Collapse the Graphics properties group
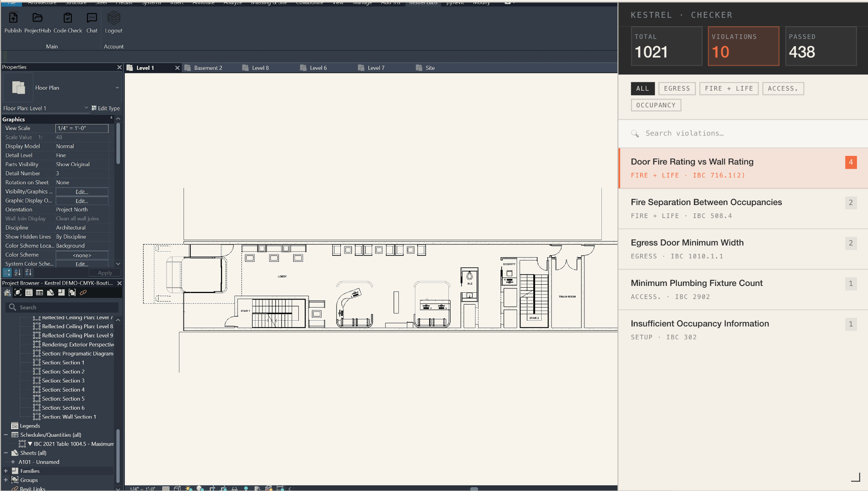The height and width of the screenshot is (491, 868). click(111, 118)
